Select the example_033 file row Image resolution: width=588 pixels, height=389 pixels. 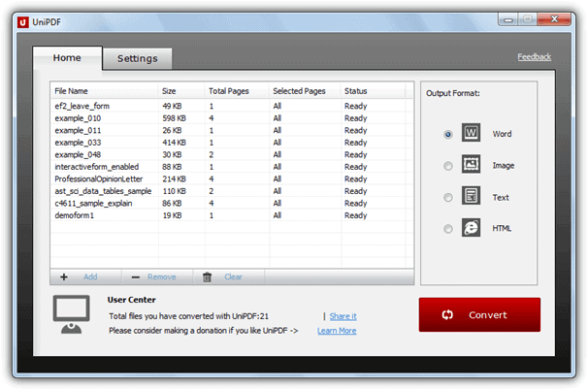[231, 143]
